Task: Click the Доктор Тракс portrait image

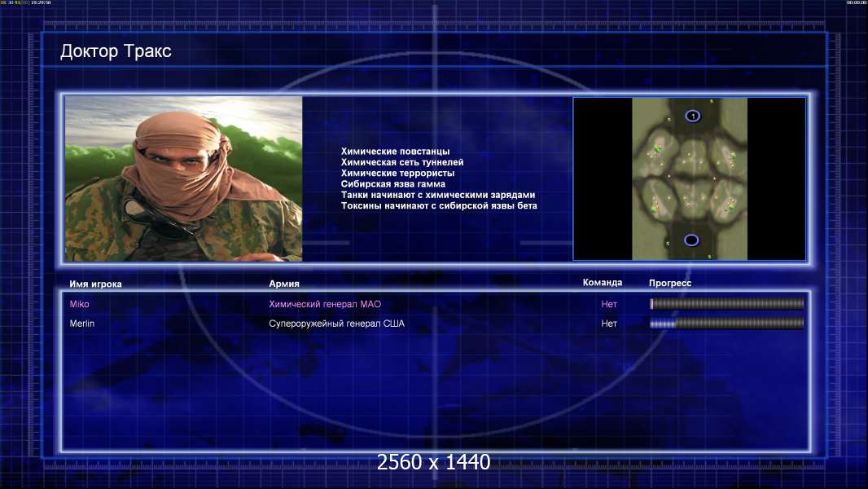Action: pyautogui.click(x=183, y=178)
